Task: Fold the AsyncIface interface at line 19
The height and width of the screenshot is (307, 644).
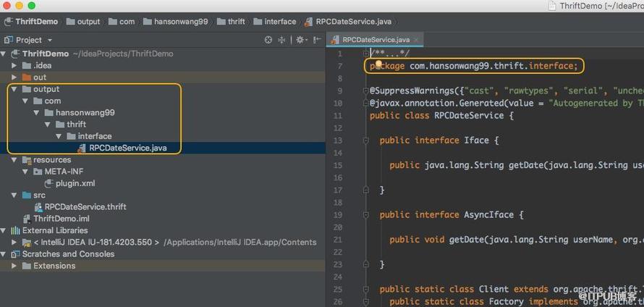Action: (366, 215)
